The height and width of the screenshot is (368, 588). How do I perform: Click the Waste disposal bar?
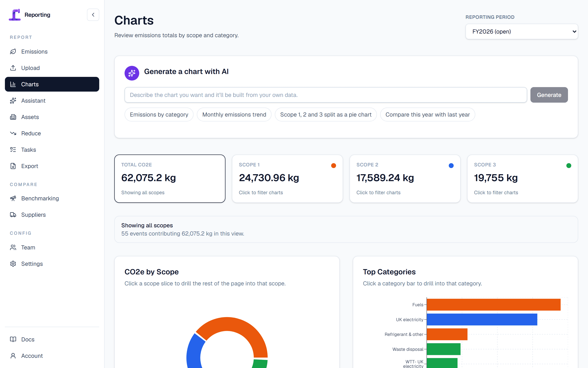(x=444, y=349)
